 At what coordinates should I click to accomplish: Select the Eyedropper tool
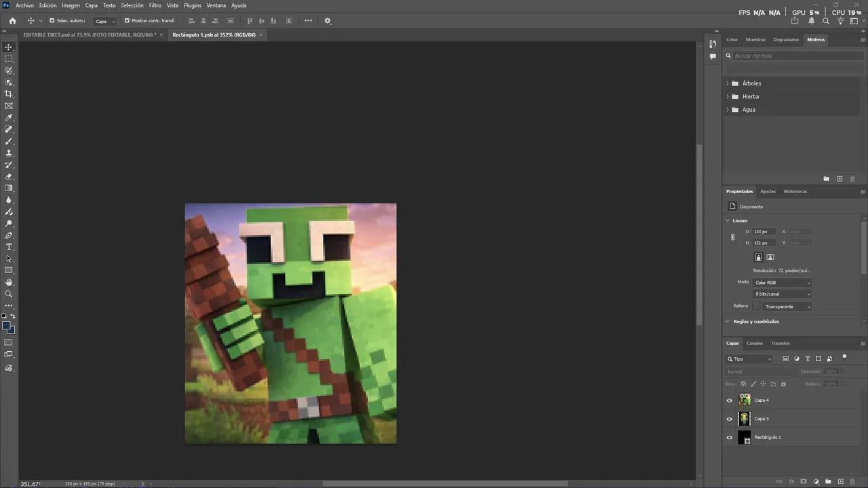pyautogui.click(x=9, y=118)
